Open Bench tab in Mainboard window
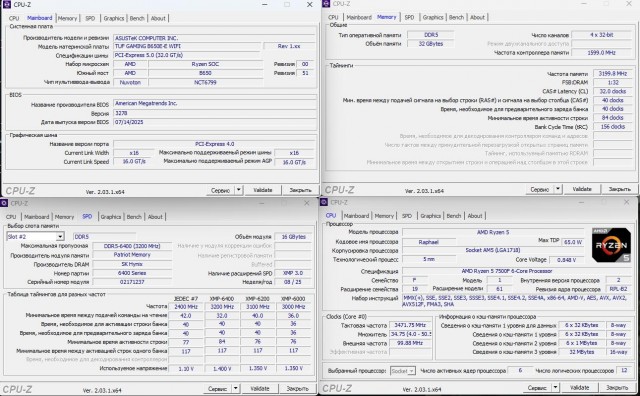Image resolution: width=640 pixels, height=396 pixels. 137,18
